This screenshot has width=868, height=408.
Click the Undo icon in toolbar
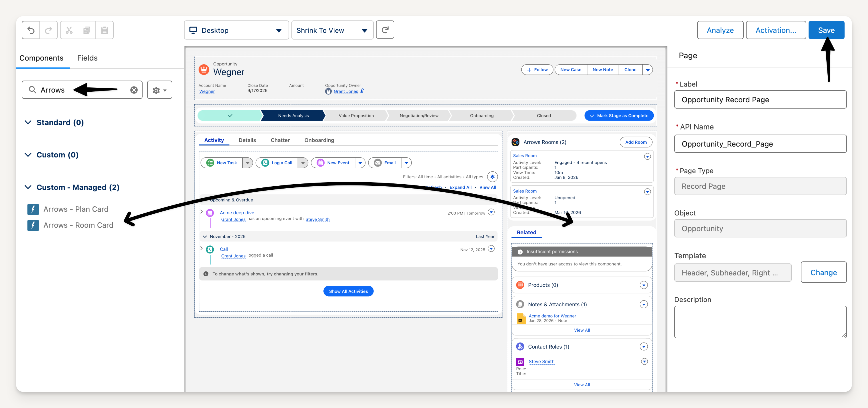click(x=31, y=30)
